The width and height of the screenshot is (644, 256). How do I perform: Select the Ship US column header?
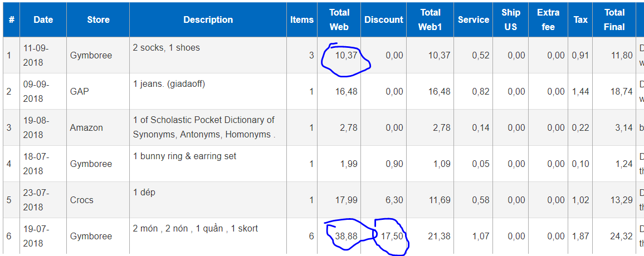tap(510, 19)
